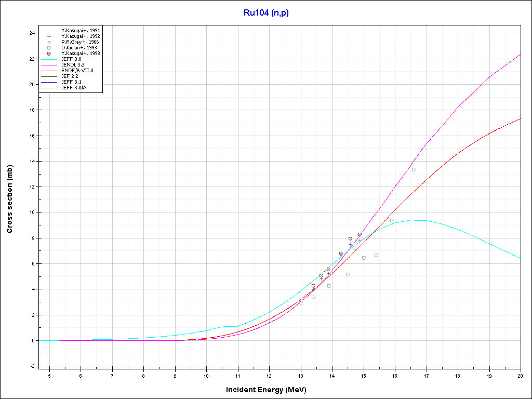Click the 20 tick label on the x-axis

(x=521, y=376)
